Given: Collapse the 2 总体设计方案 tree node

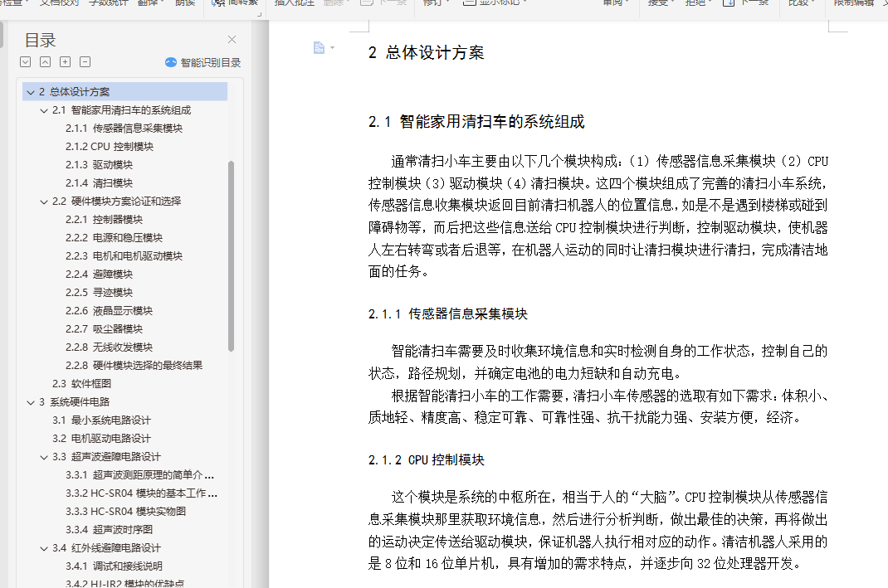Looking at the screenshot, I should 31,92.
